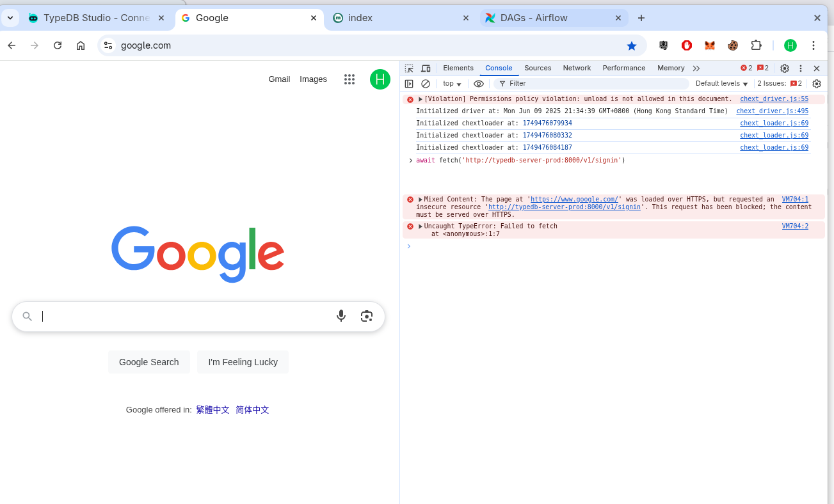This screenshot has width=834, height=504.
Task: Expand the Permissions policy violation message
Action: coord(421,99)
